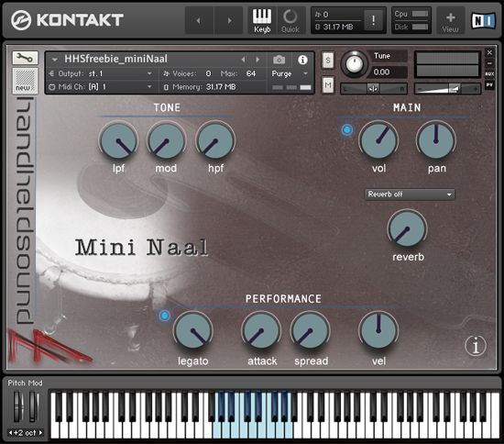
Task: Toggle the AUX sends button
Action: (x=489, y=74)
